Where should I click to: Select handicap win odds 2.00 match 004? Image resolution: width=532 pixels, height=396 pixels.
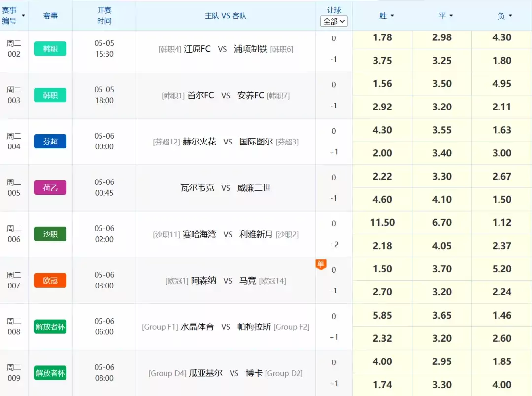382,153
